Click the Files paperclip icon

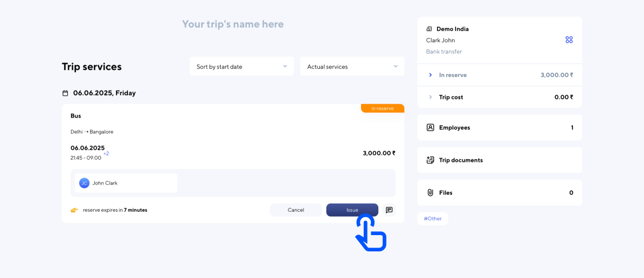pos(430,193)
